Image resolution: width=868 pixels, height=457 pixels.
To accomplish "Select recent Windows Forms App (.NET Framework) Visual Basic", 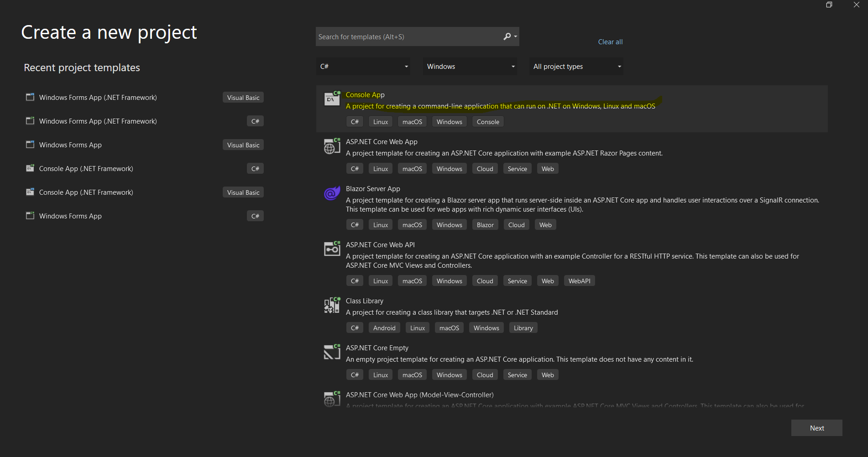I will (x=98, y=98).
